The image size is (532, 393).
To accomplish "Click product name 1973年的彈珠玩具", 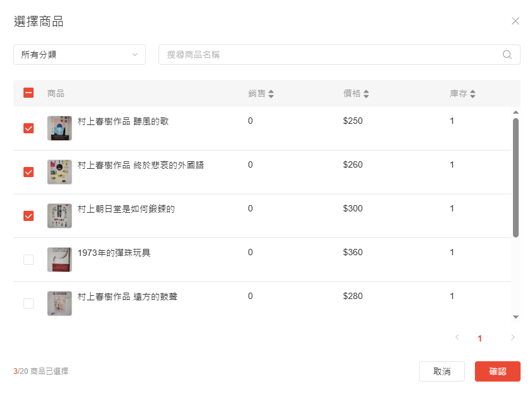I will (114, 253).
